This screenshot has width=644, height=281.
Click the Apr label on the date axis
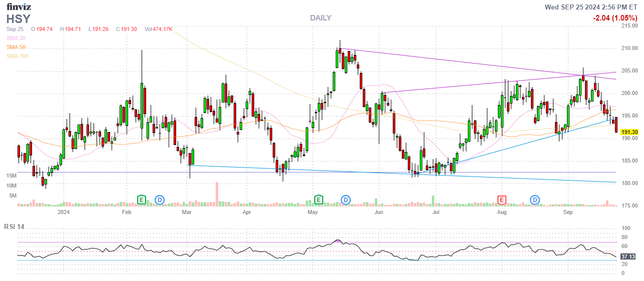point(247,212)
